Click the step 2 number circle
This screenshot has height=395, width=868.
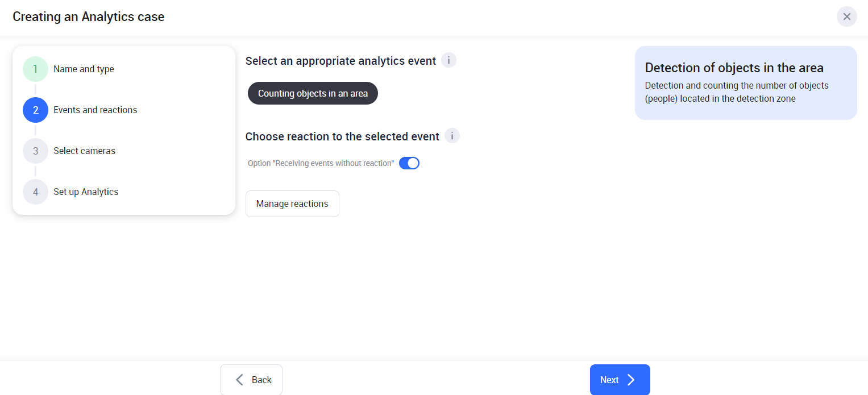(x=35, y=110)
